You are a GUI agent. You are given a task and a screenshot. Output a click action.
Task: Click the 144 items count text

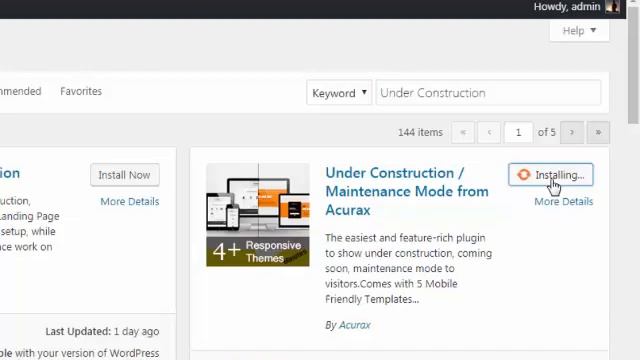(x=420, y=133)
